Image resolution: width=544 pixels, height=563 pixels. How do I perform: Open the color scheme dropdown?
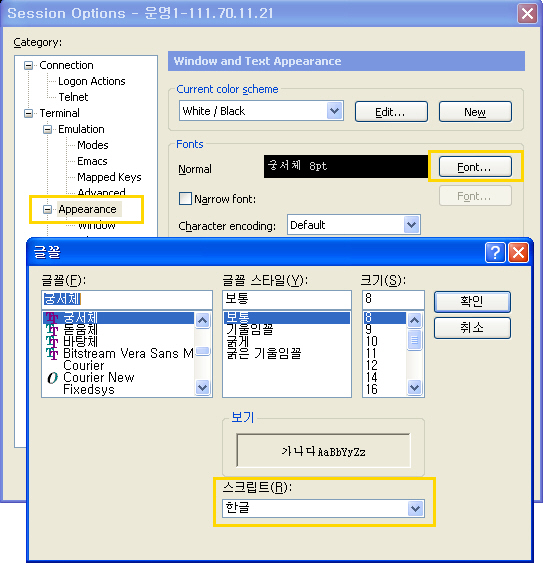click(x=334, y=111)
